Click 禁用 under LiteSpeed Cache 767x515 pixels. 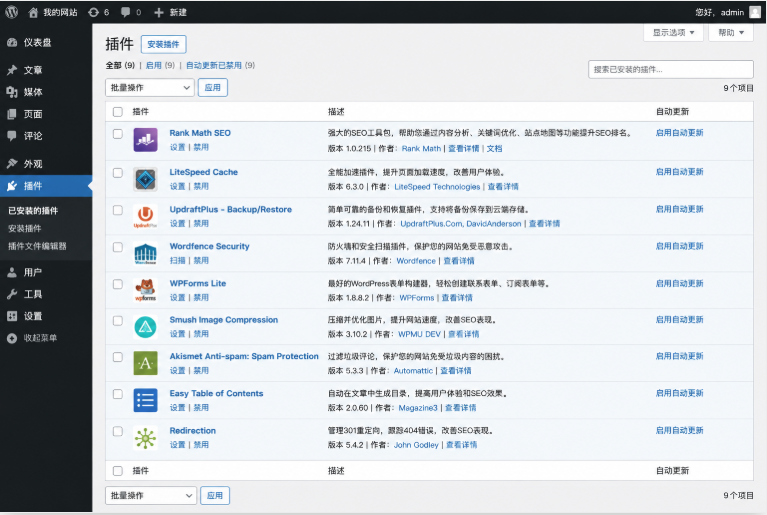click(201, 186)
